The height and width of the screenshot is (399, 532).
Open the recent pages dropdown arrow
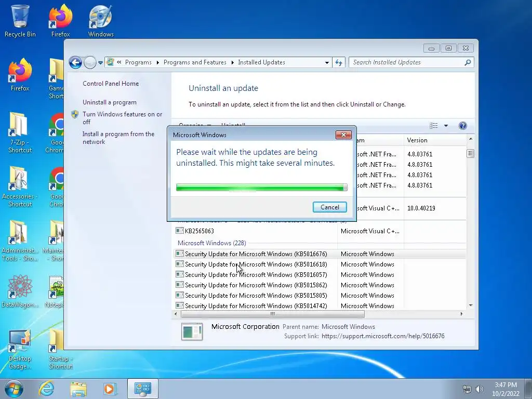pos(100,63)
